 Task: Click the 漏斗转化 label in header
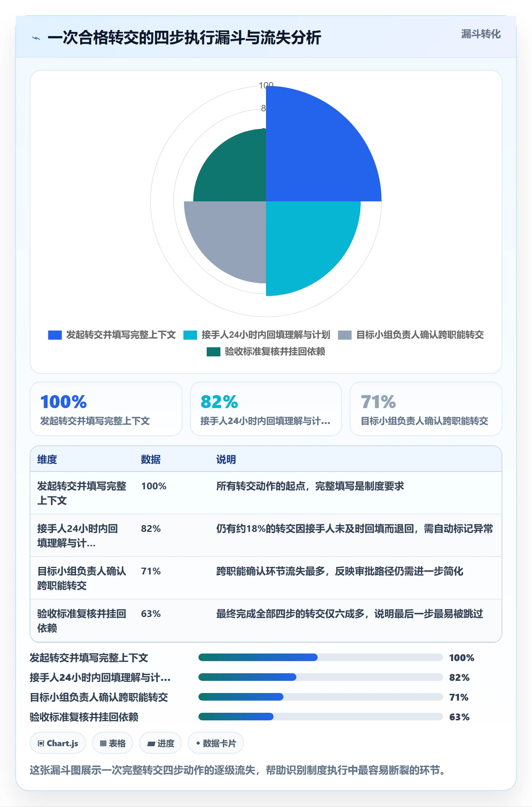(481, 34)
